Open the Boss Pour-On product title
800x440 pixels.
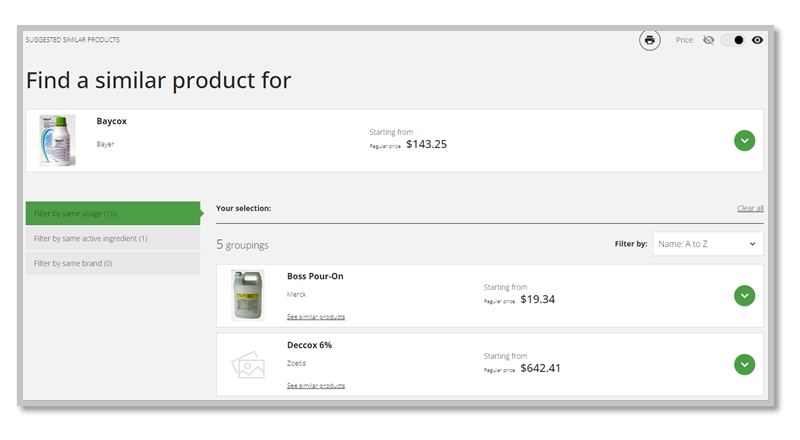tap(315, 276)
